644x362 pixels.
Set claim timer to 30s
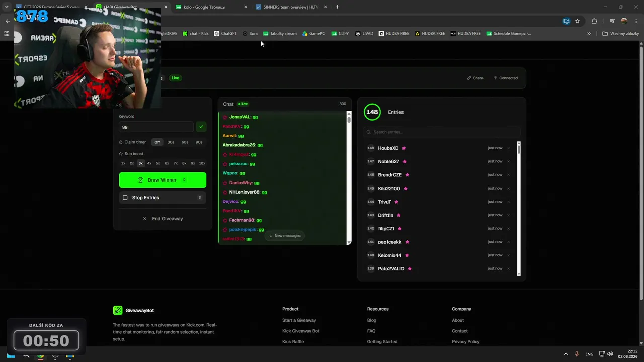coord(171,142)
